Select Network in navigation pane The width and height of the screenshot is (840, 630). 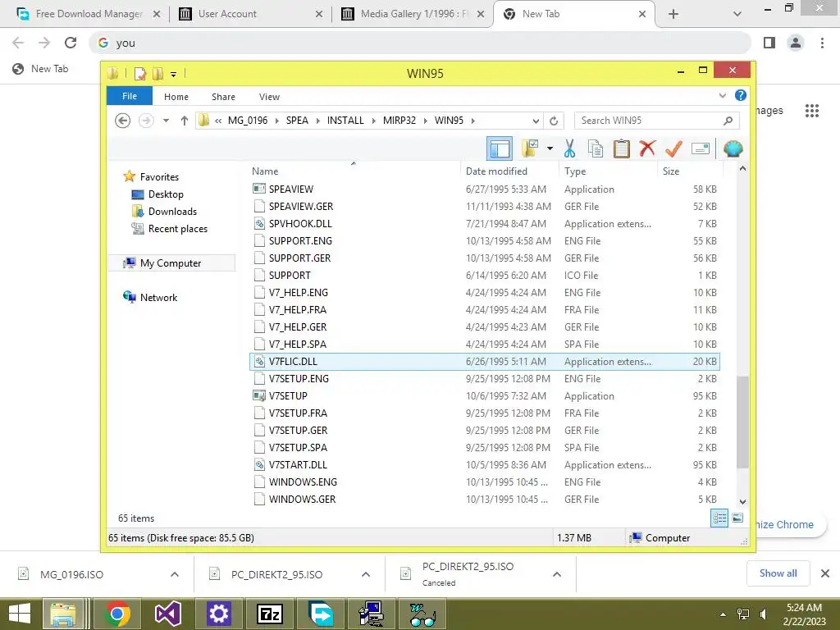pyautogui.click(x=158, y=297)
